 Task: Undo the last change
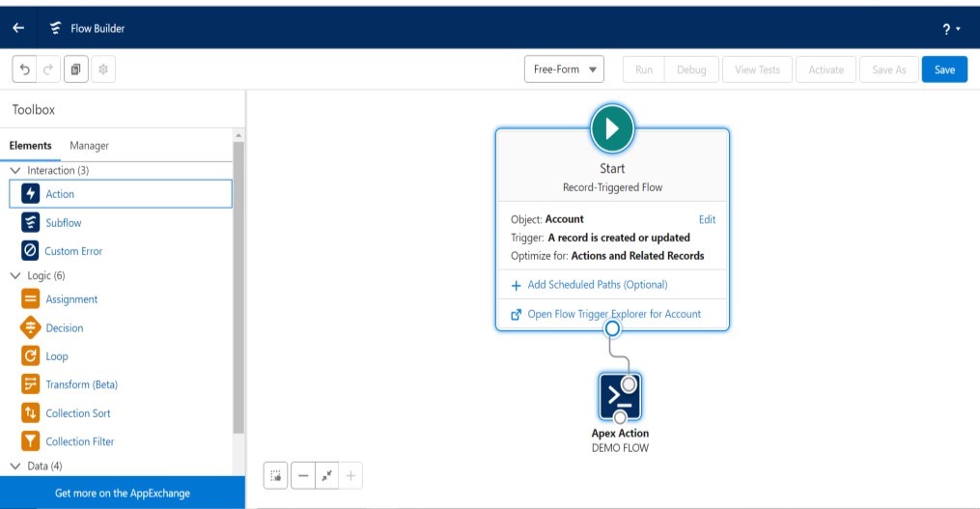pos(24,70)
